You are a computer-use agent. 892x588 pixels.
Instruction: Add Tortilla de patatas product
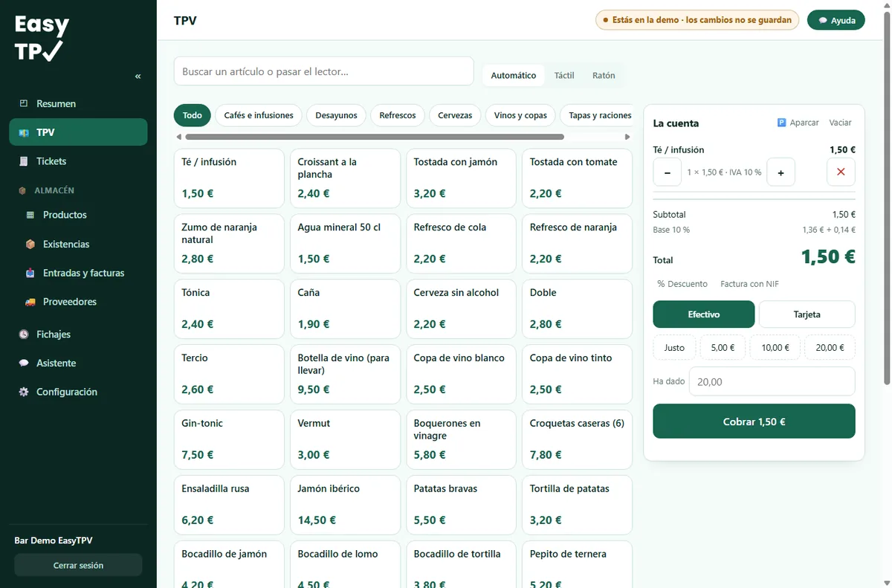coord(577,505)
